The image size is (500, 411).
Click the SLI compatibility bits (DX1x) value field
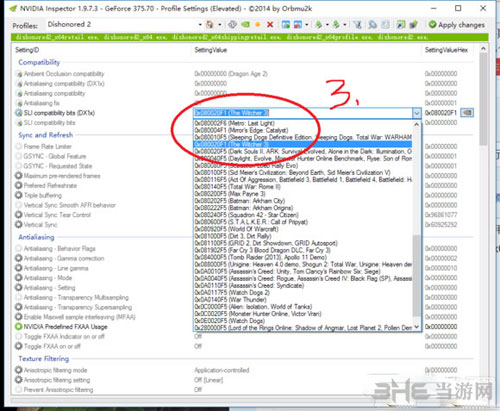point(303,113)
